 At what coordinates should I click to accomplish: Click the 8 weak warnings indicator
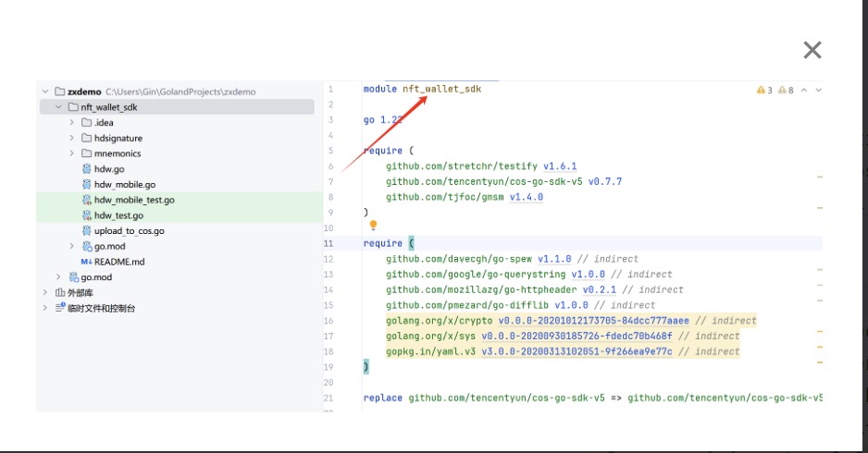[x=786, y=91]
